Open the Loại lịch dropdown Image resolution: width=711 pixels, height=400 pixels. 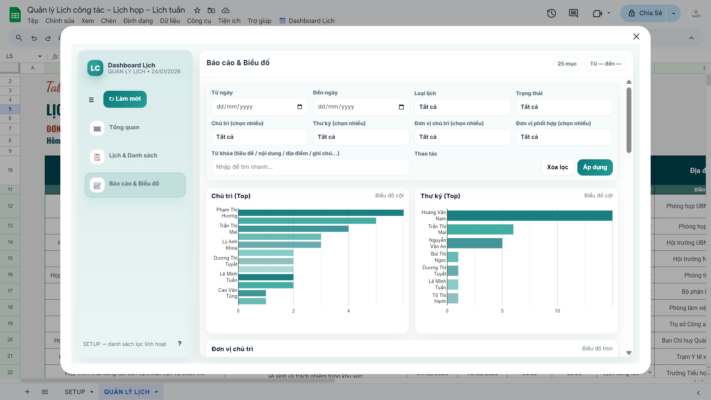461,107
